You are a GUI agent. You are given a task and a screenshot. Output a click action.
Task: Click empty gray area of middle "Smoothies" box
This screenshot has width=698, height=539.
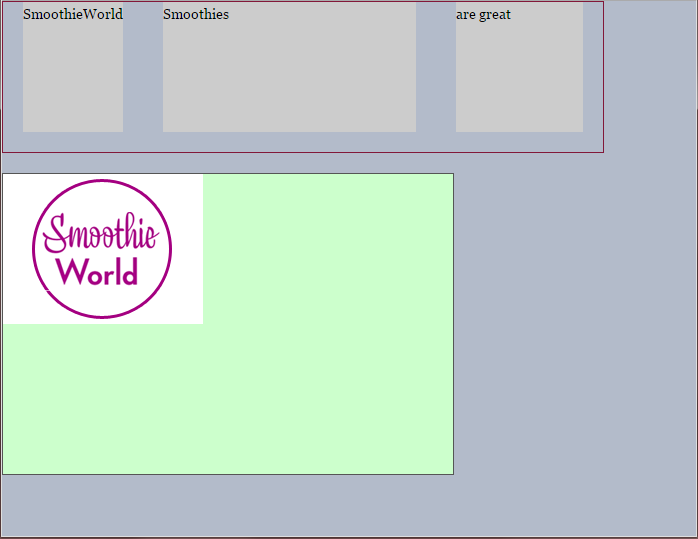point(290,80)
